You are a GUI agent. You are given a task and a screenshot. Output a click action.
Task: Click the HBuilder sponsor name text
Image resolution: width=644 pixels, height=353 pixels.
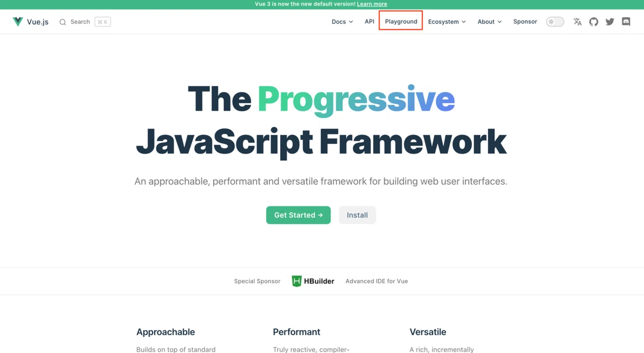click(319, 281)
